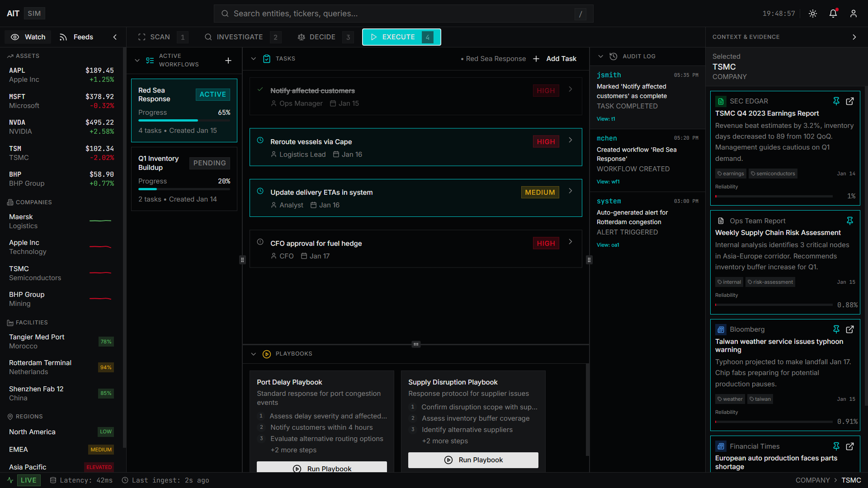Open the Feeds sidebar tab

pos(76,37)
